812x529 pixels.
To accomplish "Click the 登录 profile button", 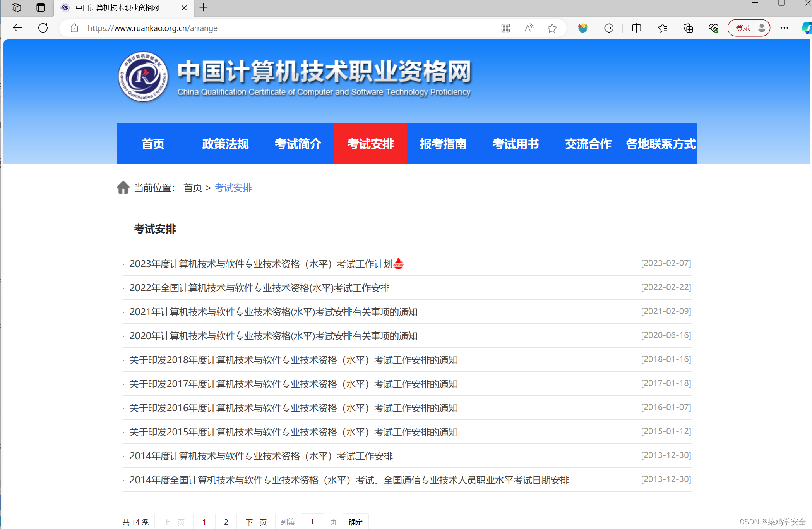I will click(x=749, y=28).
